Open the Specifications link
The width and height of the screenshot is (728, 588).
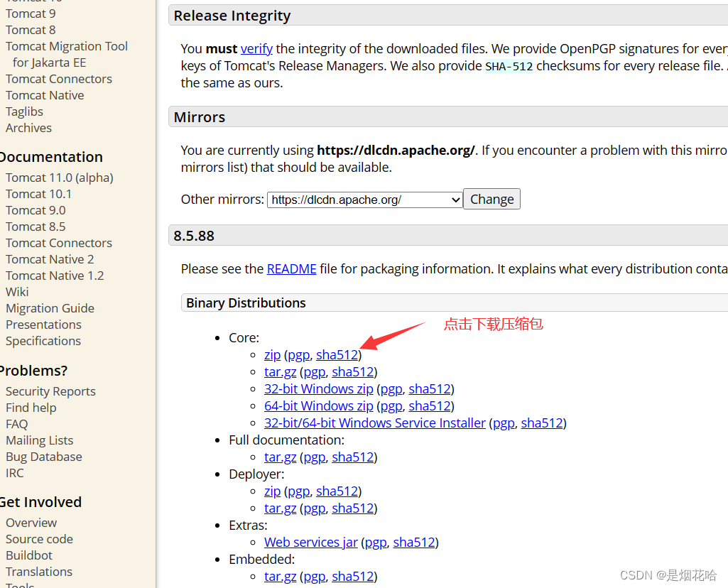pyautogui.click(x=43, y=341)
